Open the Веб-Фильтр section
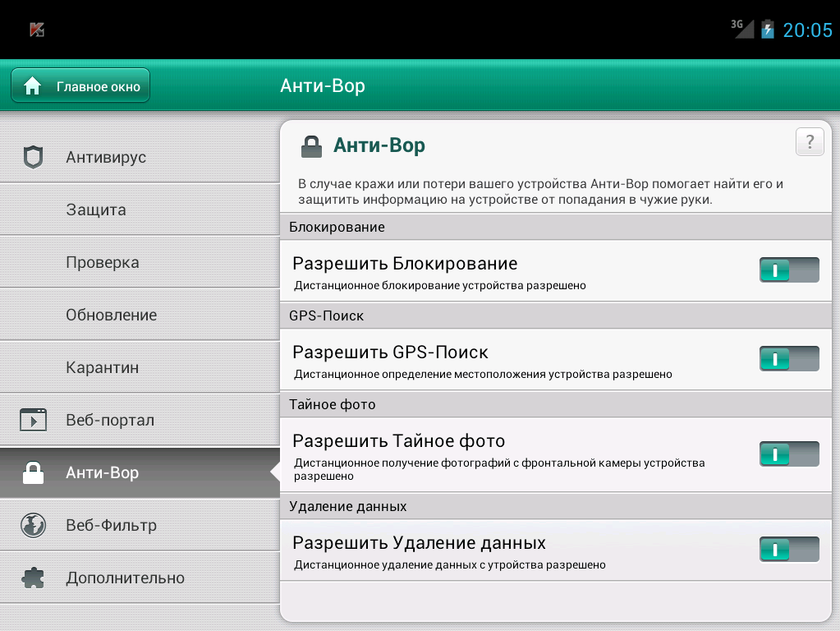Screen dimensions: 840x631 (140, 525)
